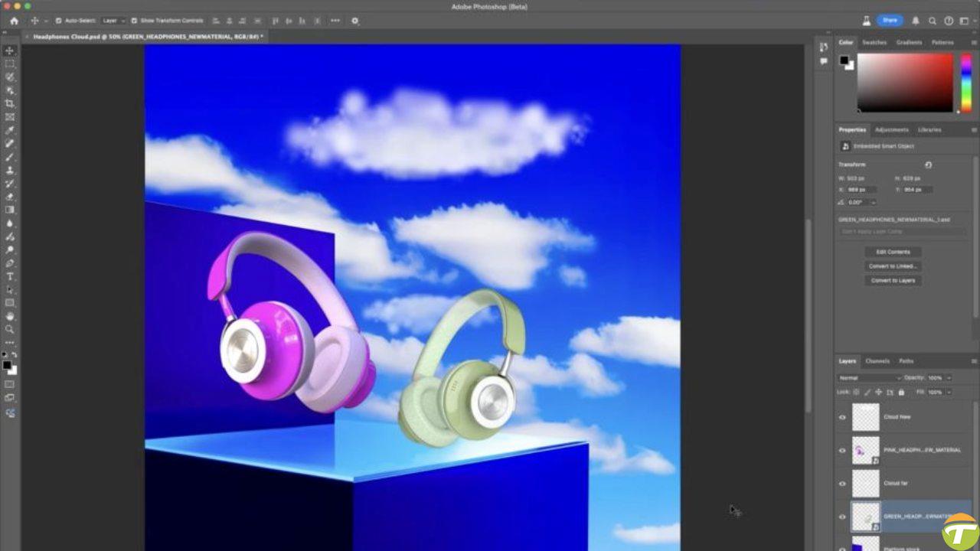Click the Convert to Linked button
Image resolution: width=980 pixels, height=551 pixels.
click(893, 266)
